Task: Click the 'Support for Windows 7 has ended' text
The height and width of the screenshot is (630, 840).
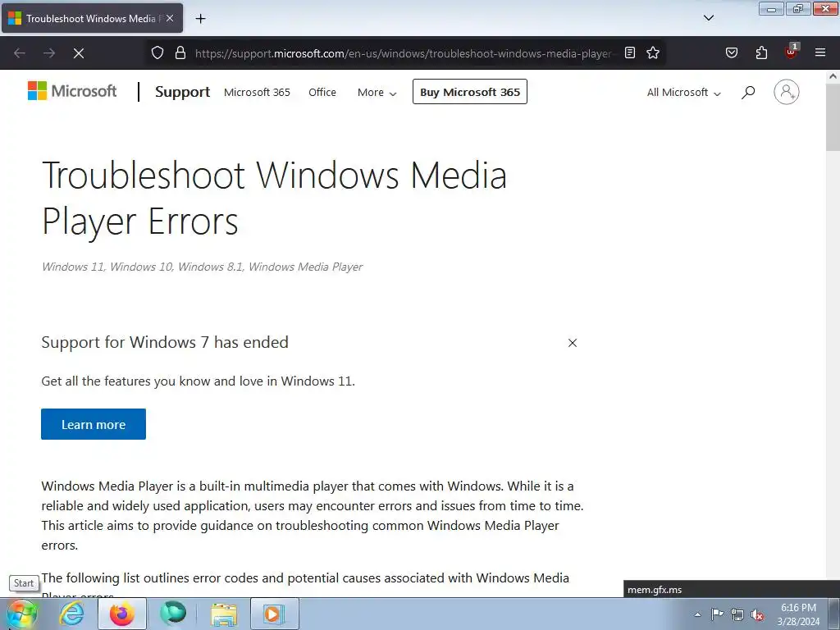Action: 165,342
